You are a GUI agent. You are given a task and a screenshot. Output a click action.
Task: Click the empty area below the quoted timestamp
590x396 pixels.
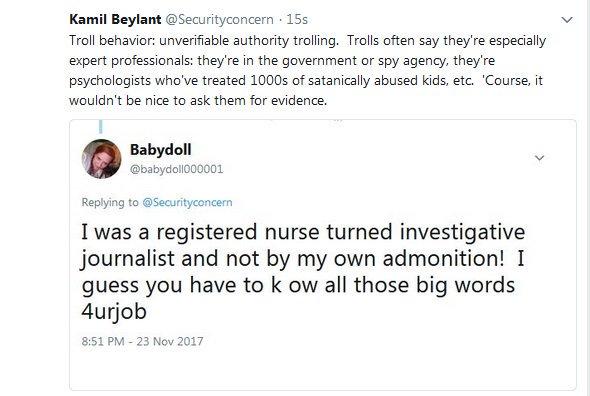322,369
